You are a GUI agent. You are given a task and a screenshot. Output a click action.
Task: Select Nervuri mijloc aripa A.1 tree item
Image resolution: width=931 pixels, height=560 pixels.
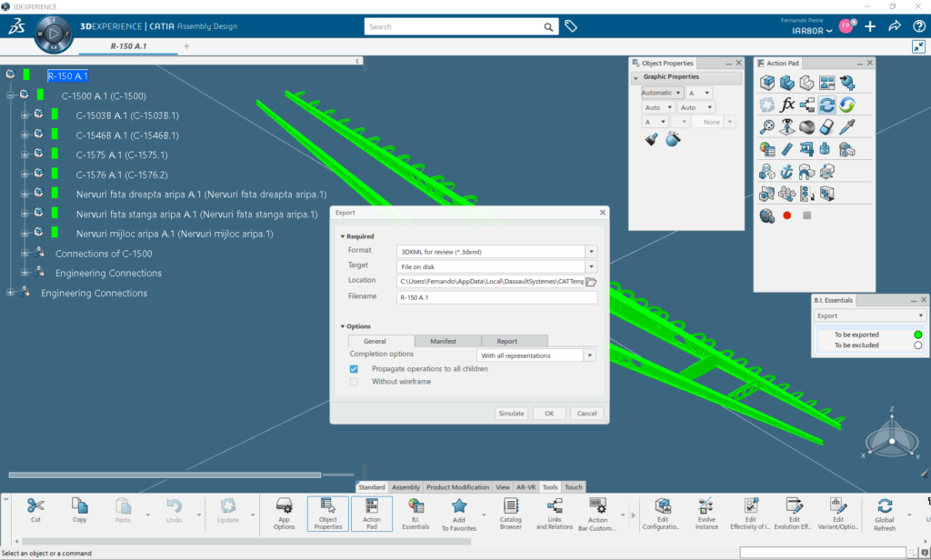point(175,234)
